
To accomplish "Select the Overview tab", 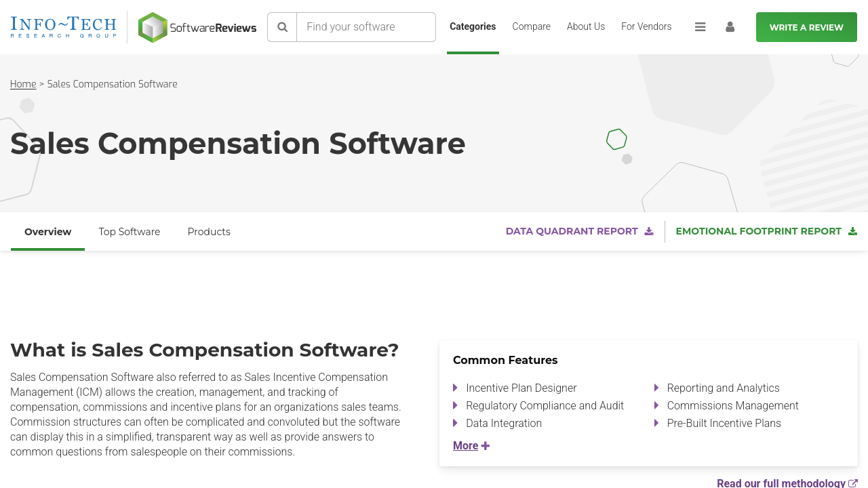I will 47,232.
